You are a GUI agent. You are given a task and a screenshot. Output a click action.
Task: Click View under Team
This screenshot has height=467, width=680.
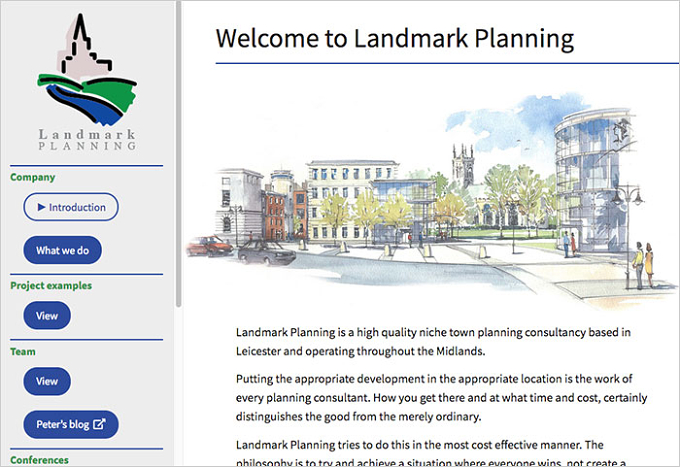[47, 381]
